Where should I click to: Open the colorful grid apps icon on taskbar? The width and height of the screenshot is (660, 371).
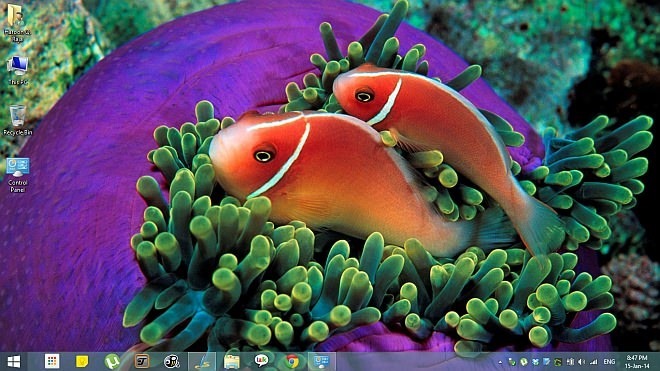(x=52, y=361)
